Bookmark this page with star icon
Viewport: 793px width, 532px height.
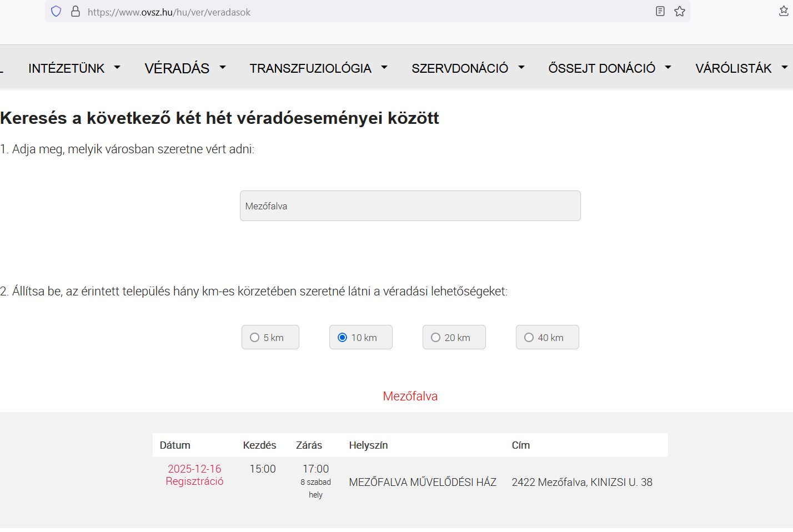point(680,12)
